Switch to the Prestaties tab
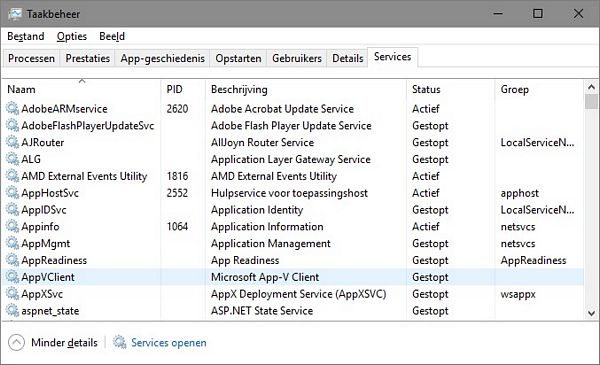 pos(88,59)
